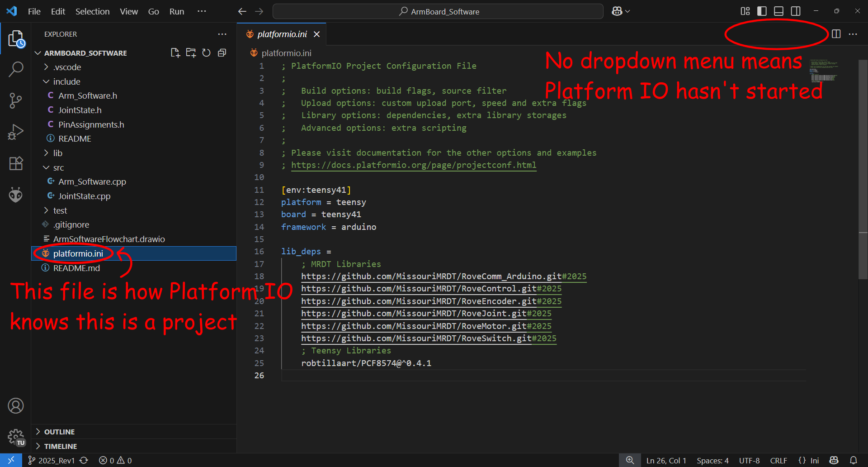
Task: Collapse all folders in Explorer
Action: click(x=222, y=53)
